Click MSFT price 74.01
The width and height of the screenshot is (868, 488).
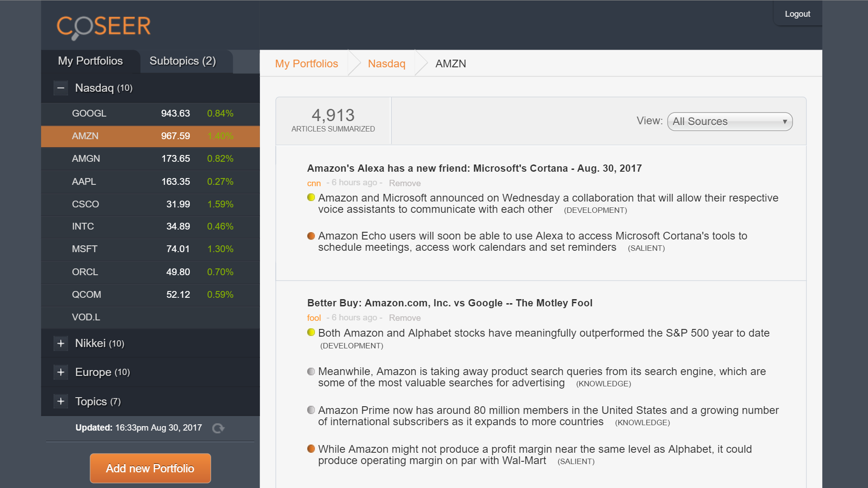point(178,249)
